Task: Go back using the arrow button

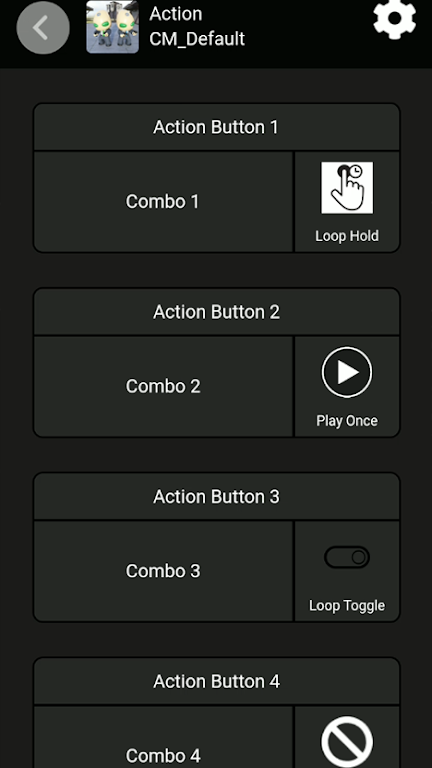Action: click(x=43, y=28)
